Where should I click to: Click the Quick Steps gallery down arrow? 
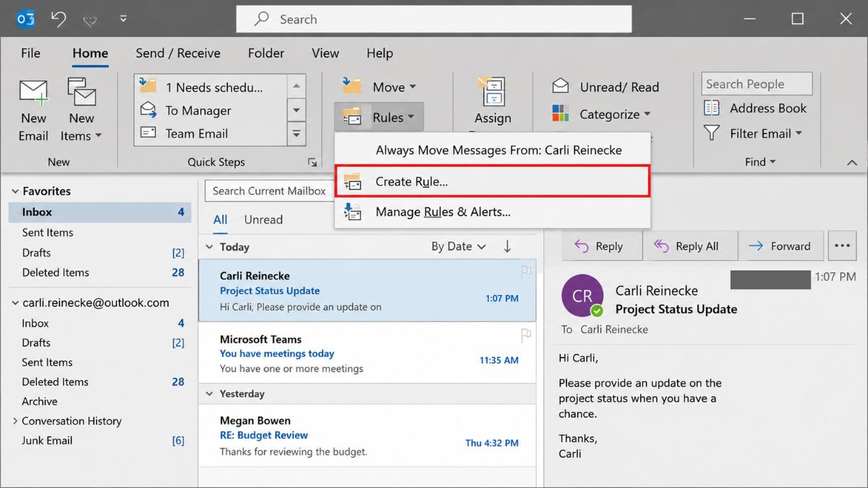point(296,110)
